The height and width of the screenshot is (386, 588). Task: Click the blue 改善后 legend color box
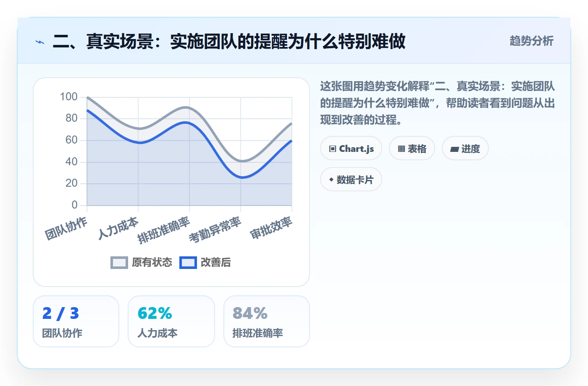(188, 263)
